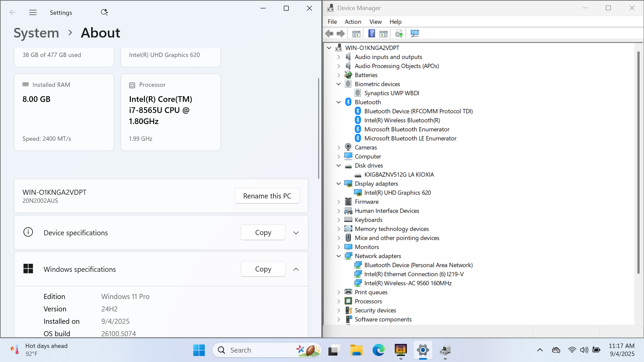Expand Cameras category

[x=338, y=147]
